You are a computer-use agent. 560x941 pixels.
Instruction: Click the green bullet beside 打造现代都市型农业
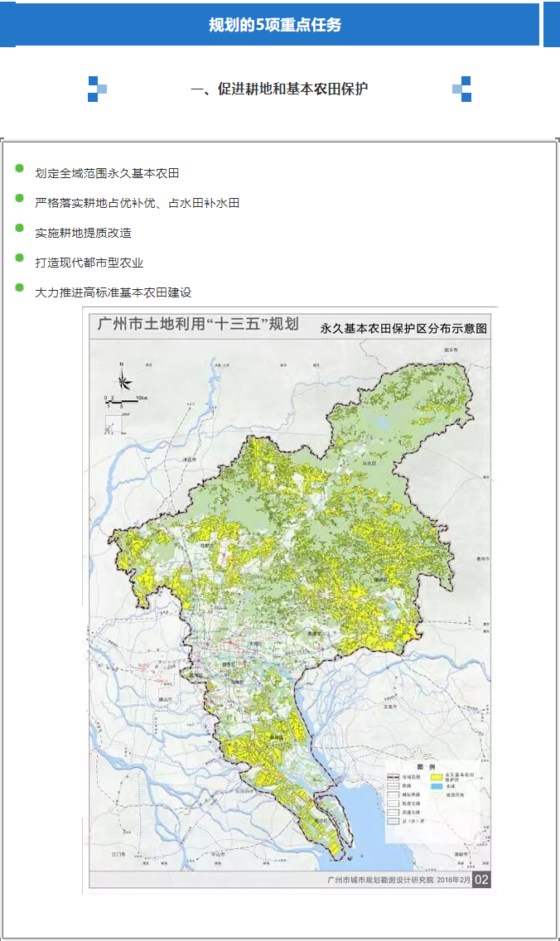tap(20, 258)
